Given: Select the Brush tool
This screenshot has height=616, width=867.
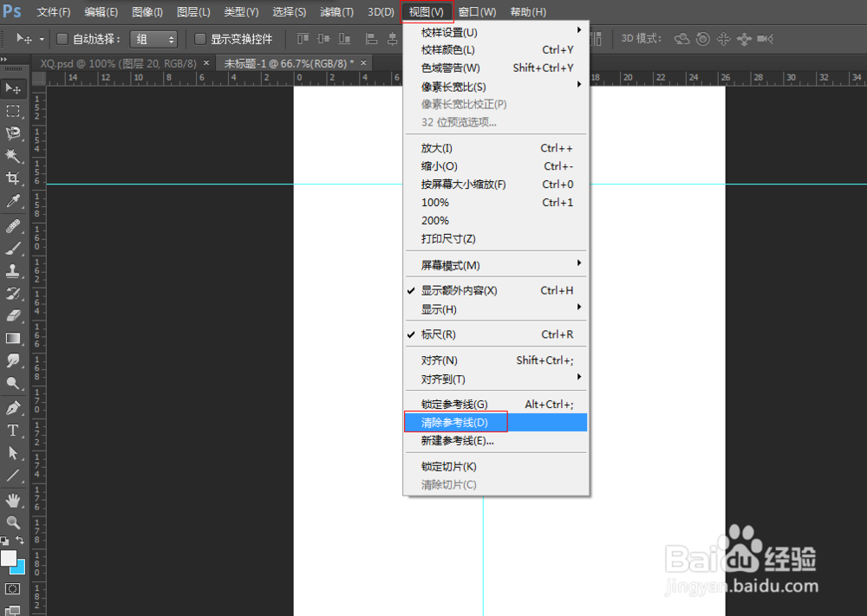Looking at the screenshot, I should pyautogui.click(x=13, y=249).
